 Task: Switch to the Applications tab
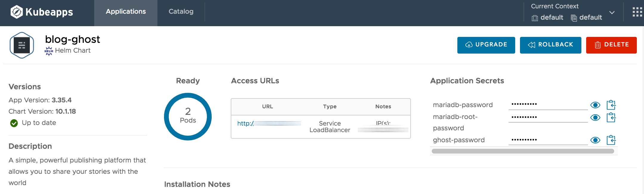click(126, 12)
